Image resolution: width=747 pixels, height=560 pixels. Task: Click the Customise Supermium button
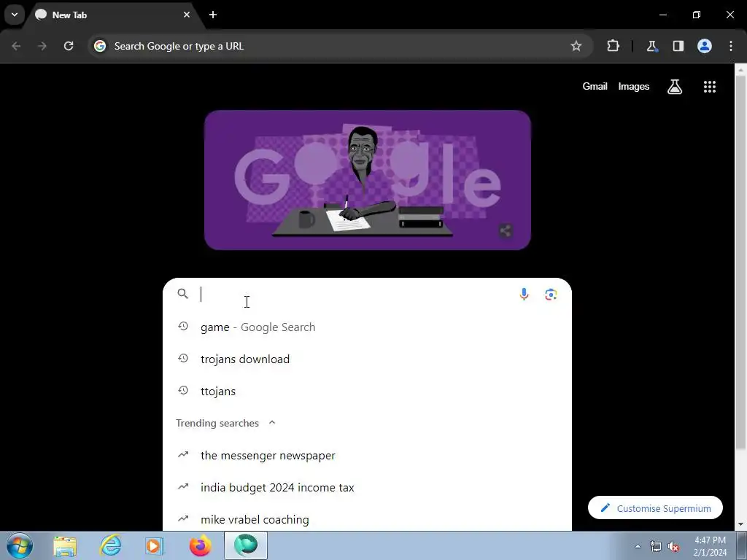655,508
